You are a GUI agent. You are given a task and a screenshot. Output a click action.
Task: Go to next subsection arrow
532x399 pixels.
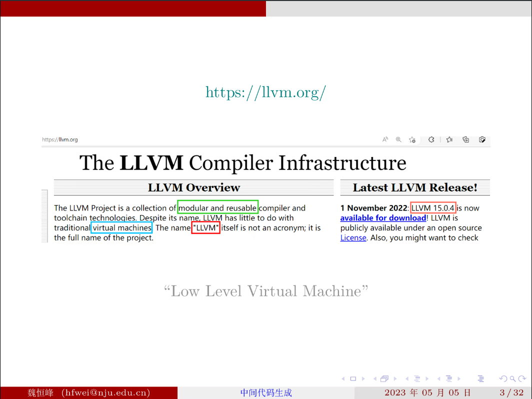click(x=427, y=378)
